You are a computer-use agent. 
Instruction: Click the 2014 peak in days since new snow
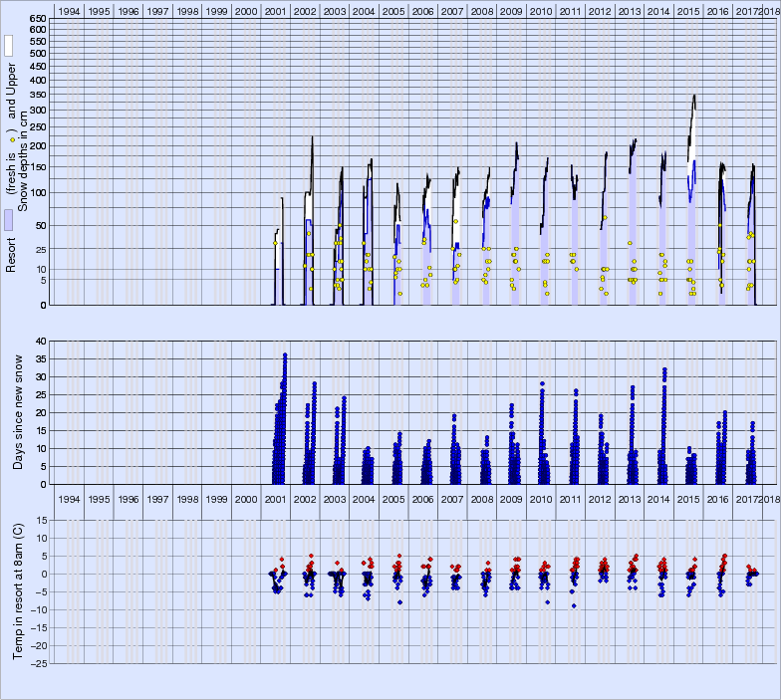pyautogui.click(x=664, y=369)
